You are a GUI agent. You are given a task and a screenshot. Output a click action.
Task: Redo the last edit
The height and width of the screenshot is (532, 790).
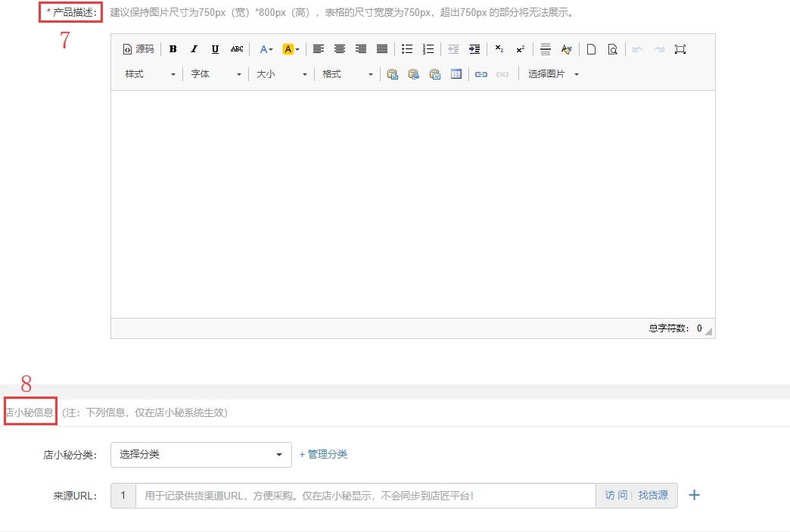[x=659, y=49]
